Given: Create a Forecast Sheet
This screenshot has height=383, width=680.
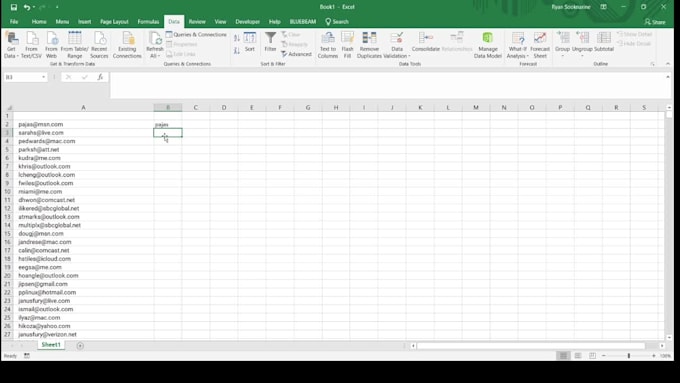Looking at the screenshot, I should coord(540,45).
